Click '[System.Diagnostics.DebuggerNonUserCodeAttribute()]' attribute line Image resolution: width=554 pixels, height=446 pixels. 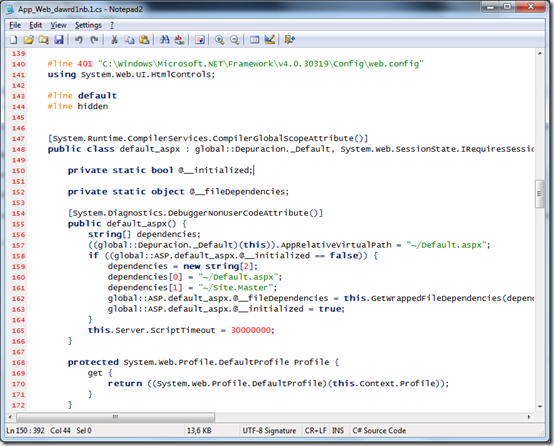coord(195,213)
